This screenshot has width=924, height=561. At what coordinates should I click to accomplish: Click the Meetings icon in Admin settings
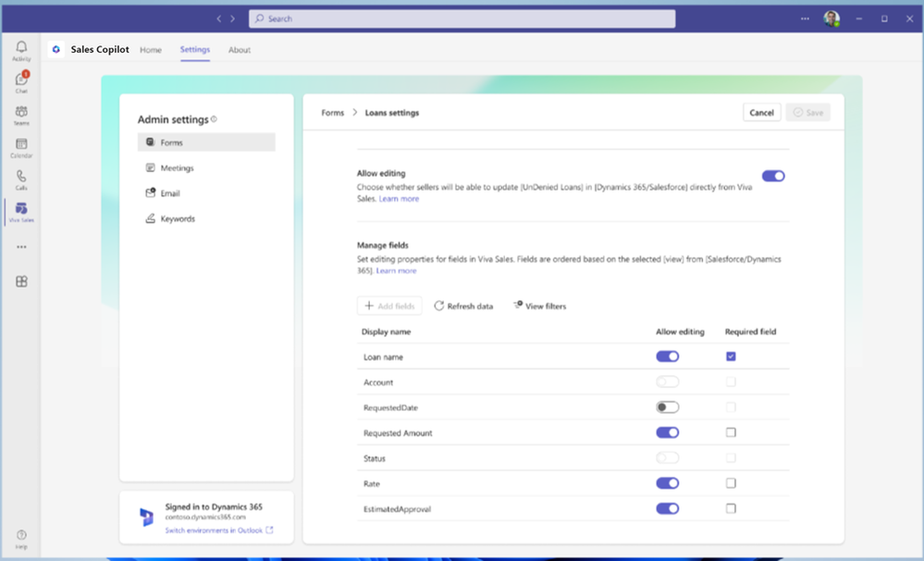click(150, 168)
